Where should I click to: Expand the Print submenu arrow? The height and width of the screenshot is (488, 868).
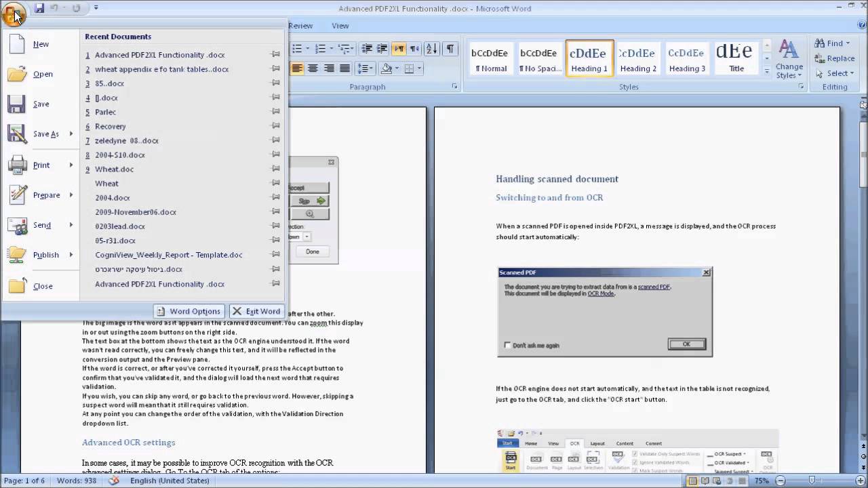pyautogui.click(x=71, y=165)
